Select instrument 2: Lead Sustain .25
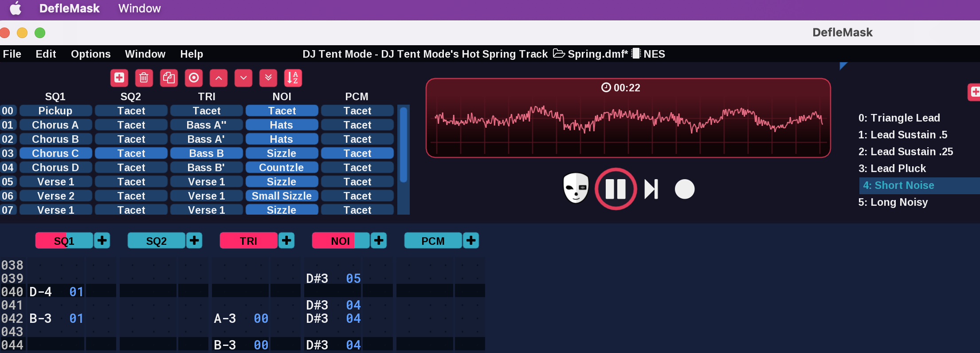Image resolution: width=980 pixels, height=353 pixels. pyautogui.click(x=906, y=152)
